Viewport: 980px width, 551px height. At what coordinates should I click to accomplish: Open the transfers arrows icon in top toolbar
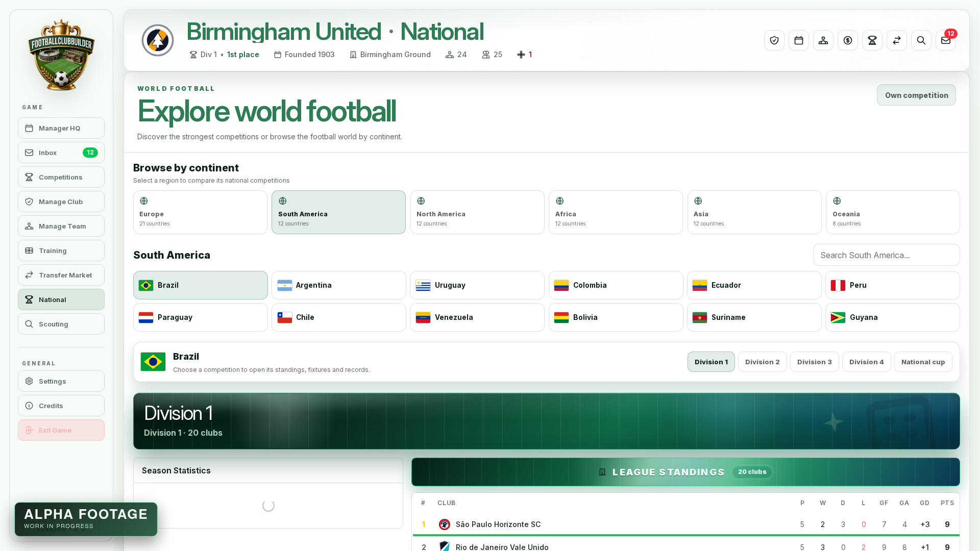[x=897, y=40]
